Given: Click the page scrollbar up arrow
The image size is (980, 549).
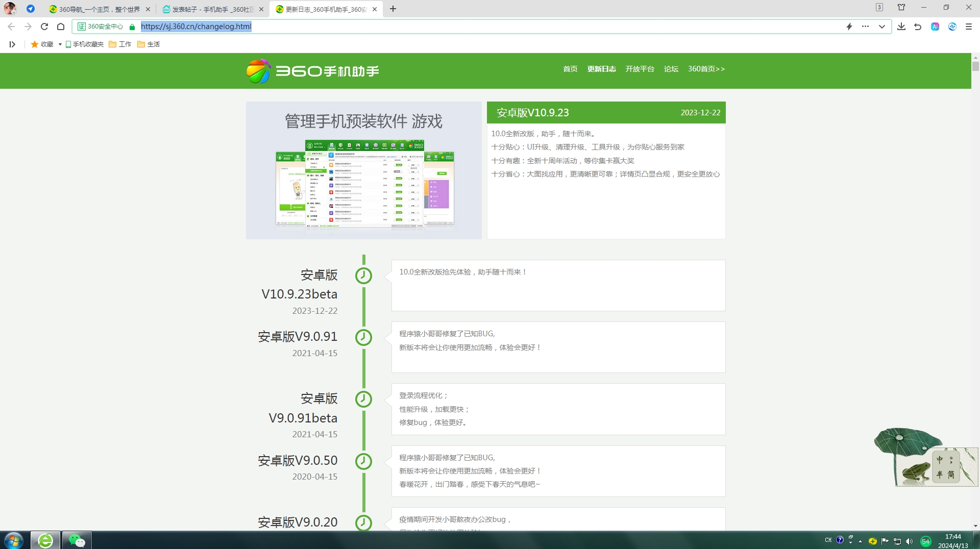Looking at the screenshot, I should click(975, 58).
